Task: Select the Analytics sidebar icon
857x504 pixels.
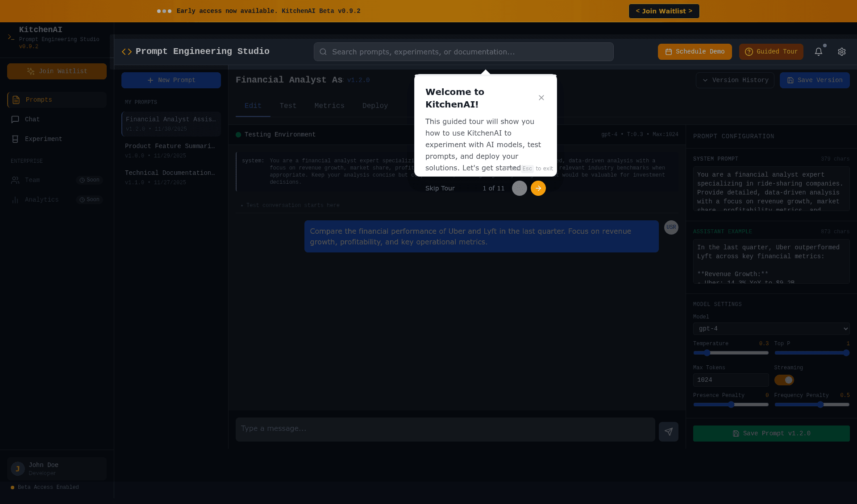Action: [16, 199]
